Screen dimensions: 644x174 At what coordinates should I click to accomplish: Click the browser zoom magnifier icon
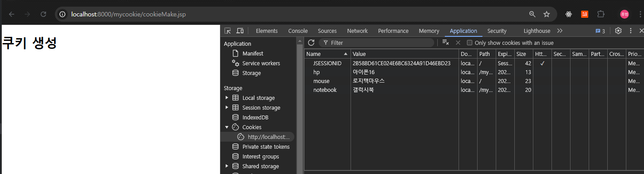(x=532, y=14)
